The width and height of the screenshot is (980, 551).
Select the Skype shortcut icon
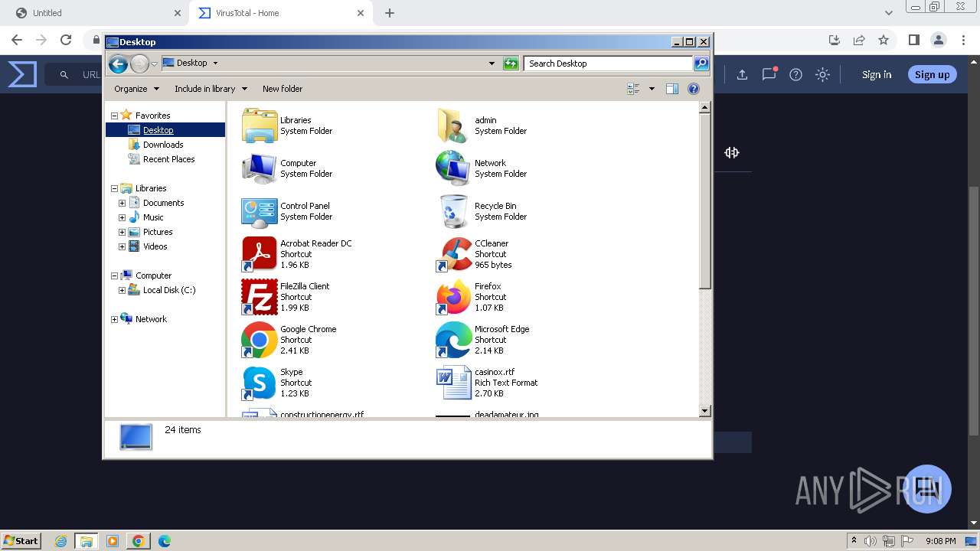260,383
